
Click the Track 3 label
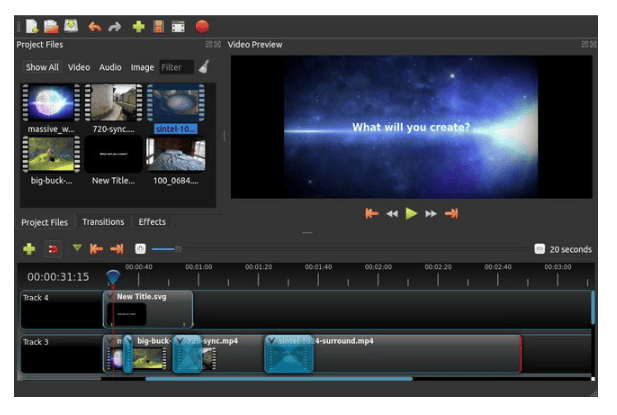point(35,342)
